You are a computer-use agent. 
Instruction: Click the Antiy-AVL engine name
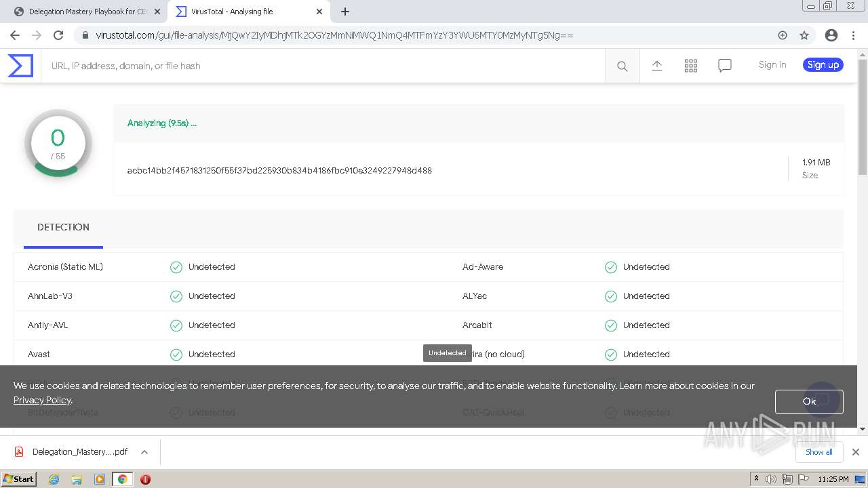tap(47, 325)
